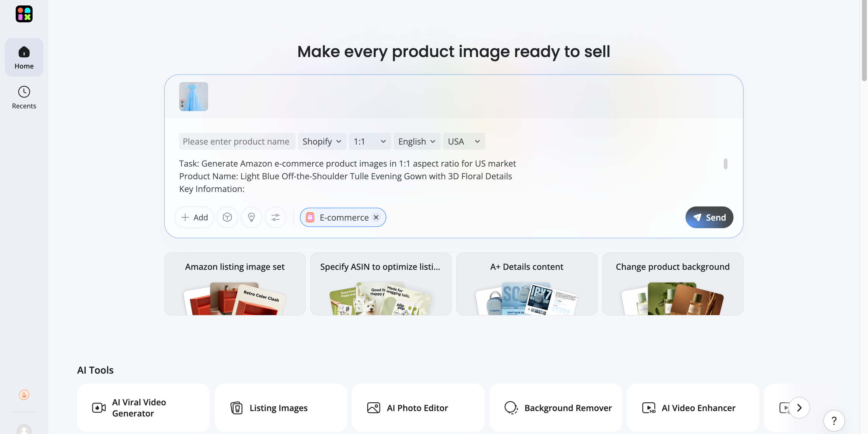The height and width of the screenshot is (434, 868).
Task: Open the USA market dropdown
Action: (464, 141)
